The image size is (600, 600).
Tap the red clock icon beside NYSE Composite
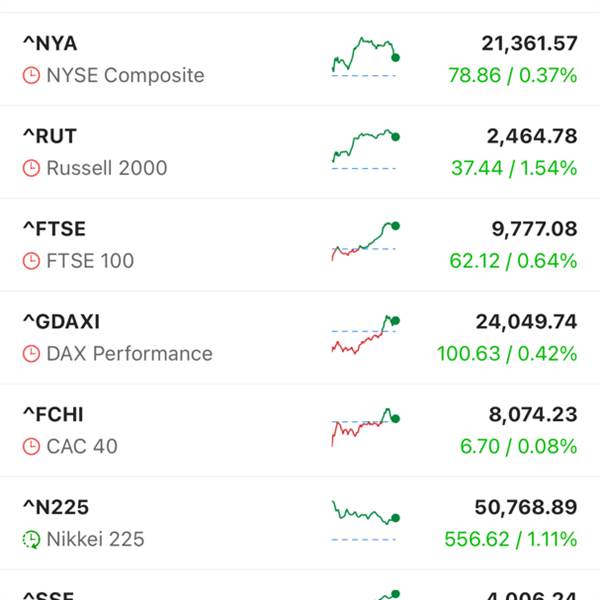(x=32, y=76)
